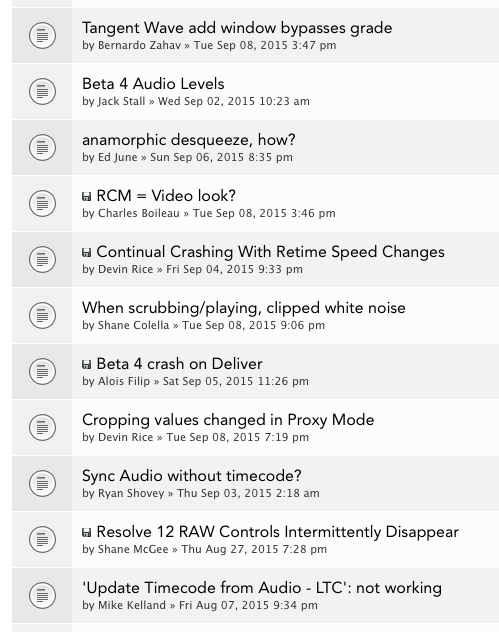Open Continual Crashing With Retime Speed Changes
Image resolution: width=499 pixels, height=632 pixels.
270,252
